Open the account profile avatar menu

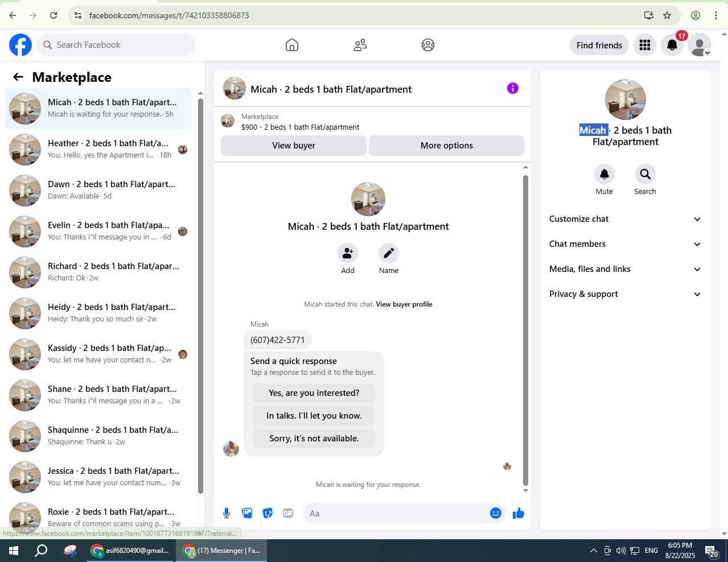coord(700,45)
